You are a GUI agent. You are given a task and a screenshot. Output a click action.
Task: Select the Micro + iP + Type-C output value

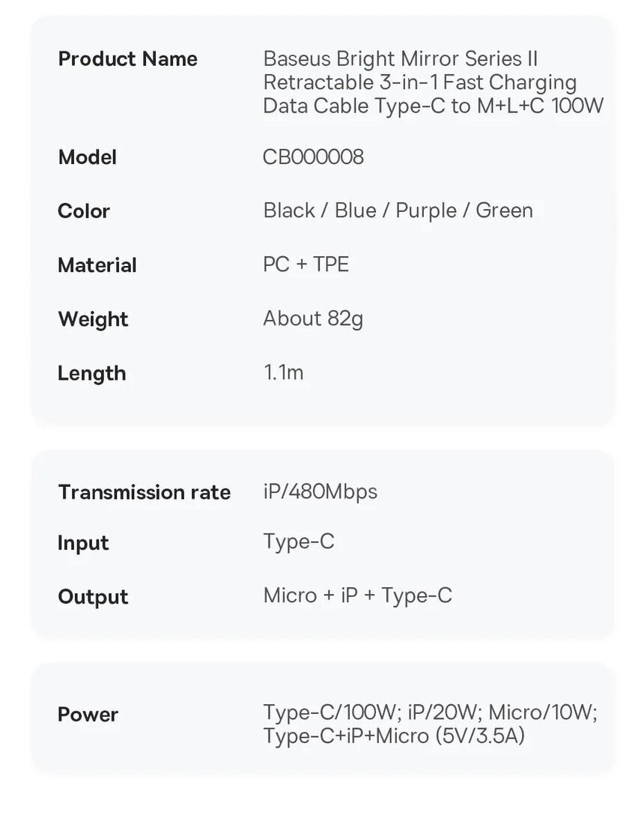(x=357, y=596)
